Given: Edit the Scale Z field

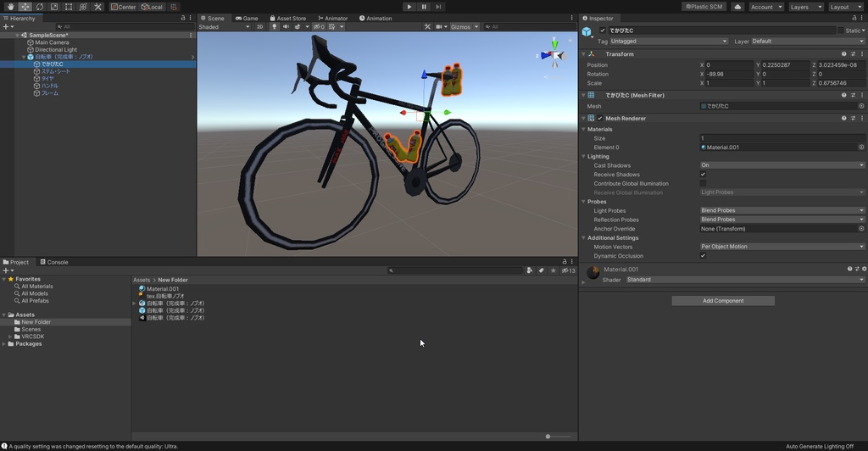Looking at the screenshot, I should (x=841, y=83).
